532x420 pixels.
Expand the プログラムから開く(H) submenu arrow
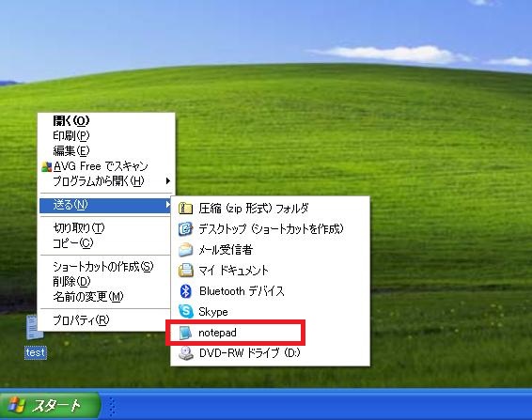pyautogui.click(x=167, y=181)
